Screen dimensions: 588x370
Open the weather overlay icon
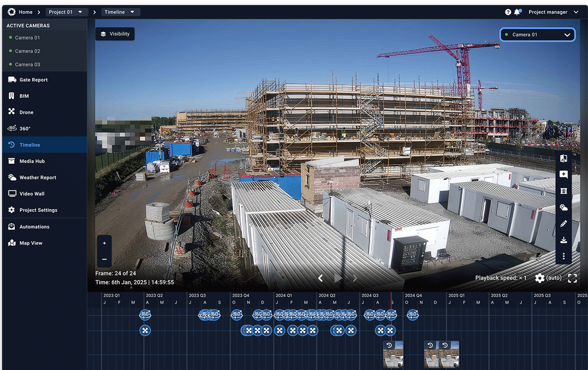click(x=564, y=207)
